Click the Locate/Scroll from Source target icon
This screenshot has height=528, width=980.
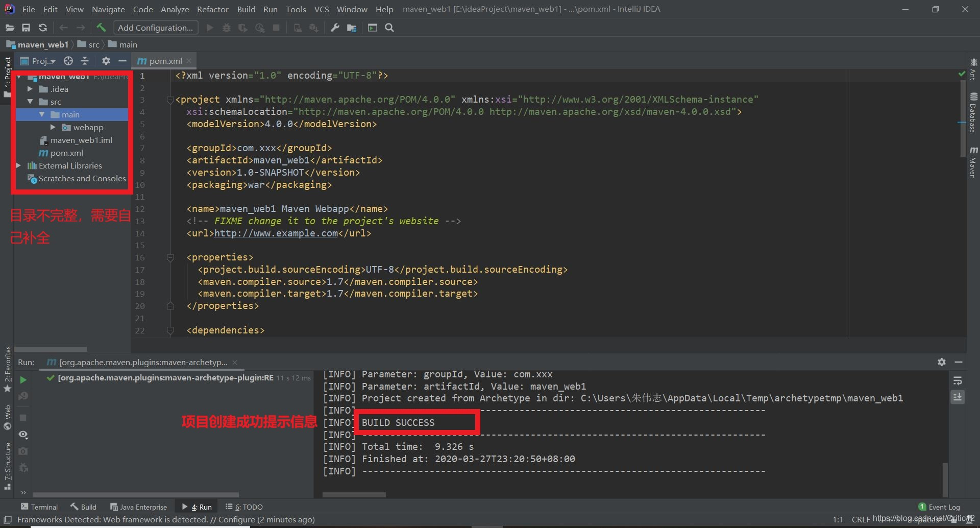click(68, 61)
